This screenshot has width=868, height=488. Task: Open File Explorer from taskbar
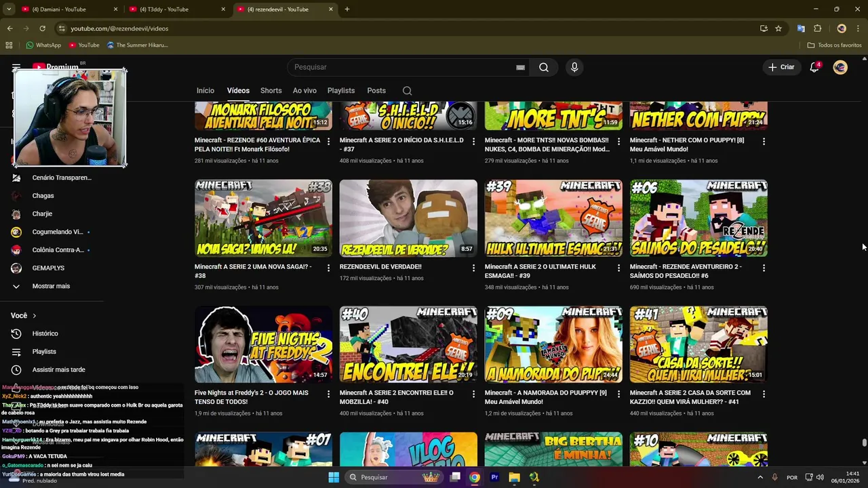pos(514,477)
